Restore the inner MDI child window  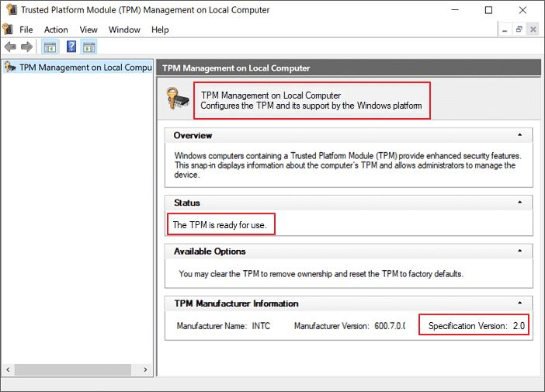click(x=519, y=29)
